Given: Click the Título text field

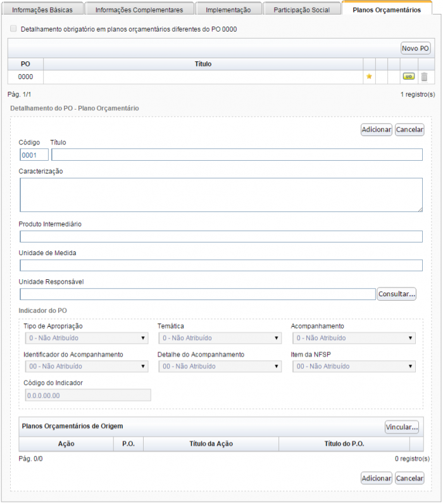Looking at the screenshot, I should pyautogui.click(x=237, y=155).
